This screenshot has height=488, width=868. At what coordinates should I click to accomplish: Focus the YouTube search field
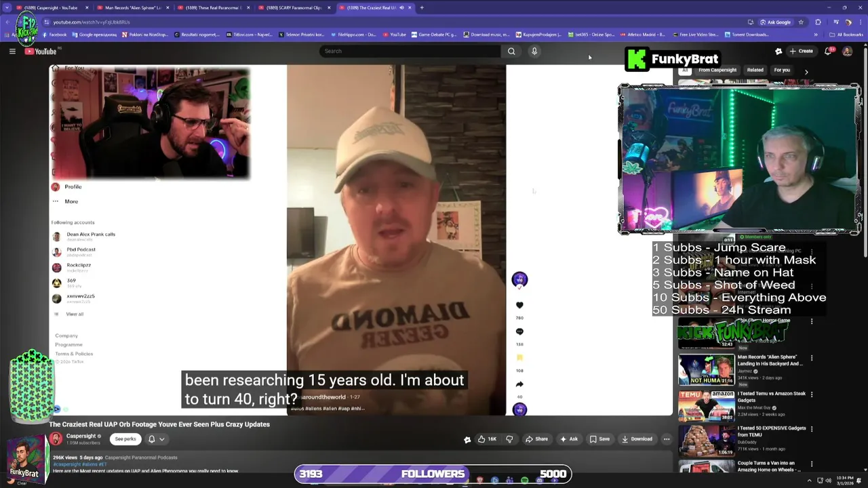pyautogui.click(x=410, y=51)
